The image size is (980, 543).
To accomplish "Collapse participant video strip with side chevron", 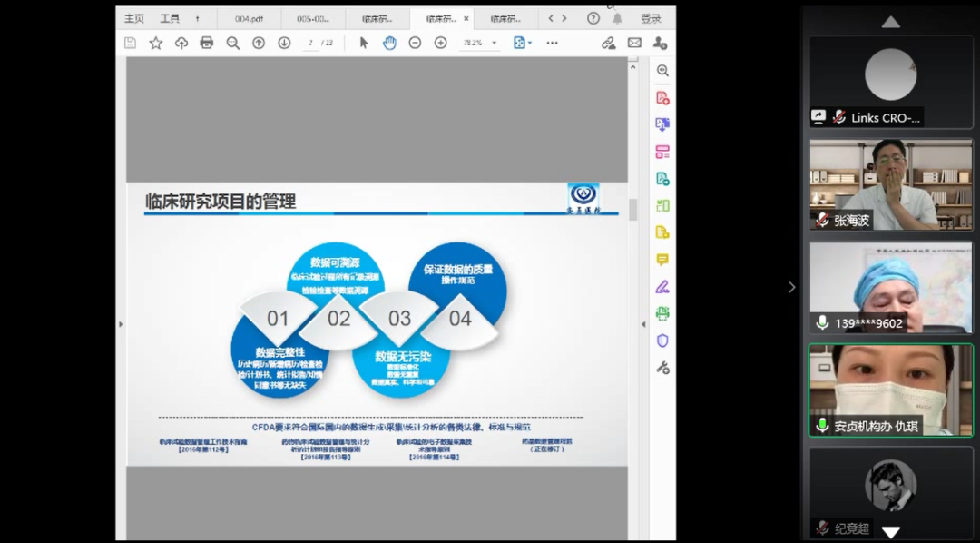I will pos(792,287).
